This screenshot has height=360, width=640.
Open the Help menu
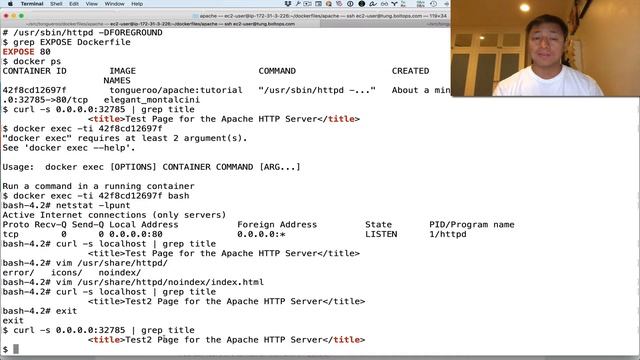point(137,4)
